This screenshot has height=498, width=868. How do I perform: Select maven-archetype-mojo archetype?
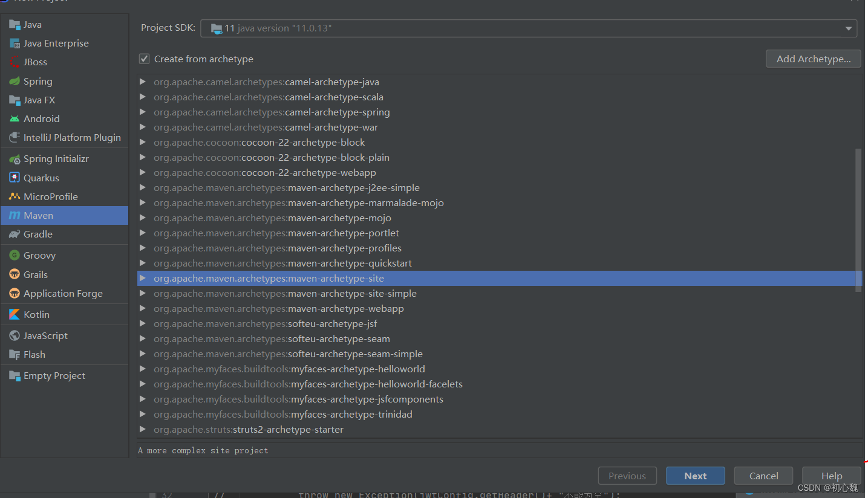click(x=500, y=218)
